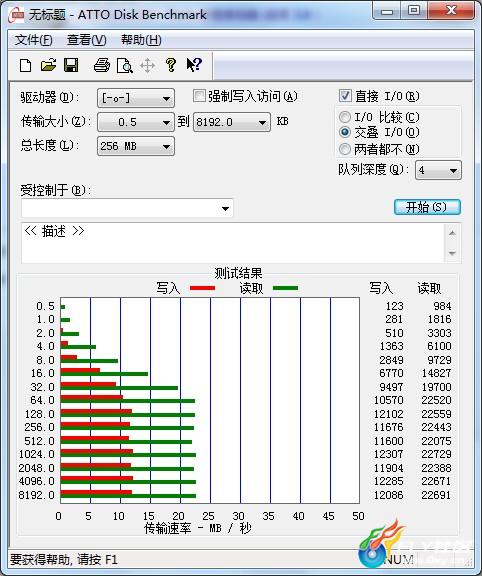The width and height of the screenshot is (482, 576).
Task: Print using the printer toolbar icon
Action: coord(102,65)
